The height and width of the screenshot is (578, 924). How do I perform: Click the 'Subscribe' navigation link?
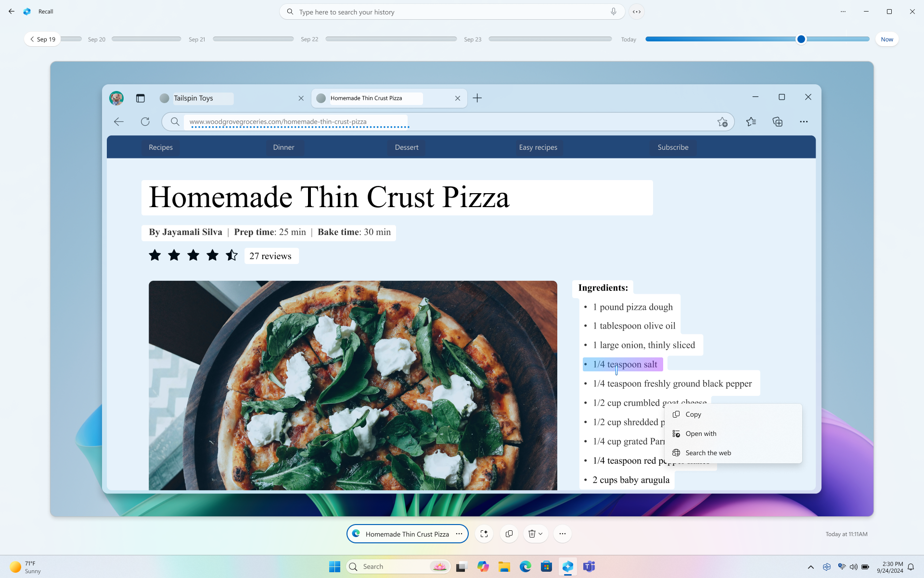pyautogui.click(x=672, y=147)
